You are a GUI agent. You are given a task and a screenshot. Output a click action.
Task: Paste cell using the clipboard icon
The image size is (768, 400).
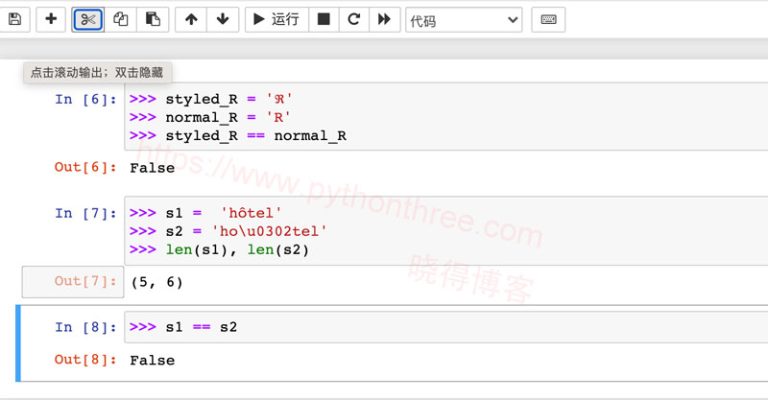pos(151,19)
